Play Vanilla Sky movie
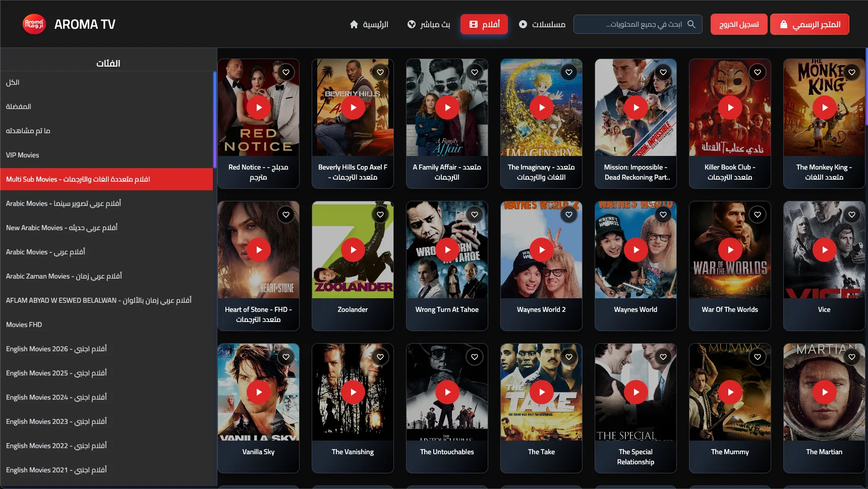Screen dimensions: 868x489 259,392
